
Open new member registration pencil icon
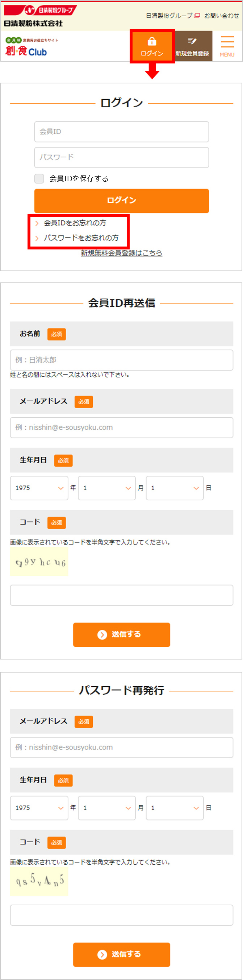pos(192,41)
